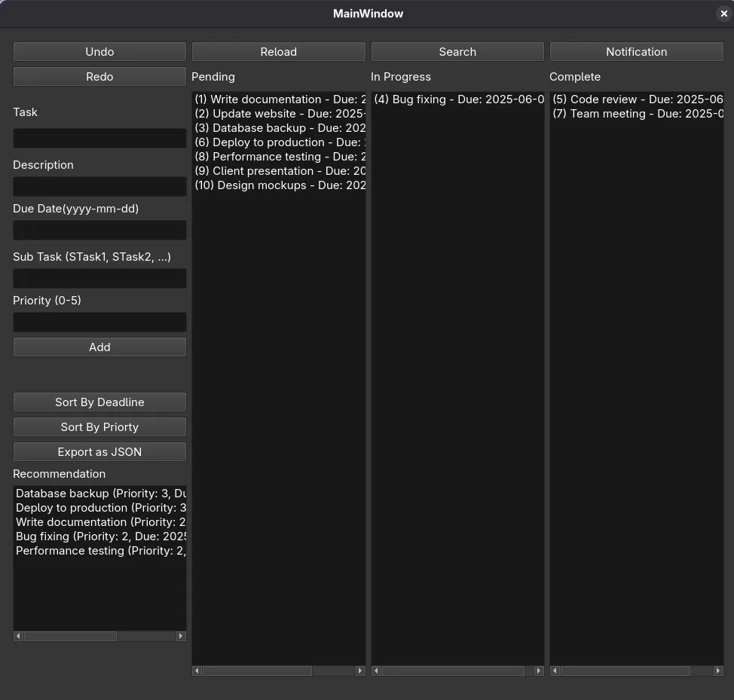Click right scroll arrow of Pending list
Viewport: 734px width, 700px height.
coord(359,671)
